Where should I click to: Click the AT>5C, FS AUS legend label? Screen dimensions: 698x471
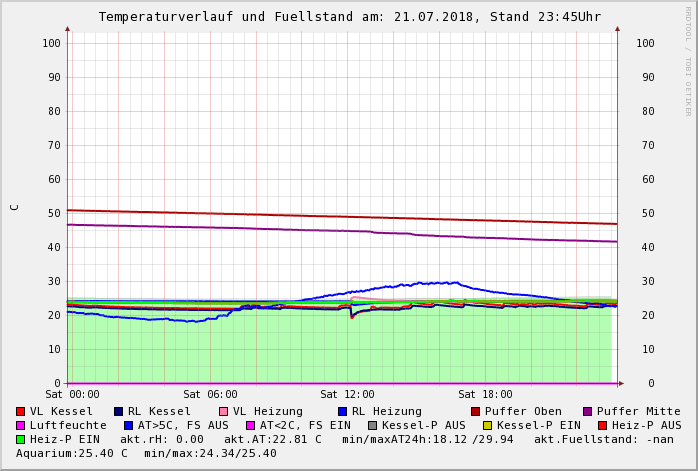pos(183,425)
